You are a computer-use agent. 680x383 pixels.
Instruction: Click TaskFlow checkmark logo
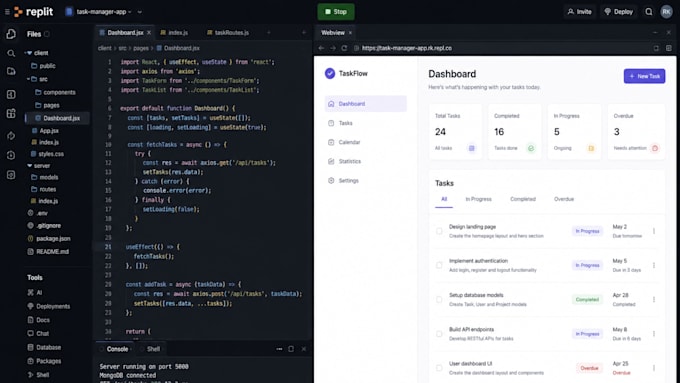[x=330, y=73]
